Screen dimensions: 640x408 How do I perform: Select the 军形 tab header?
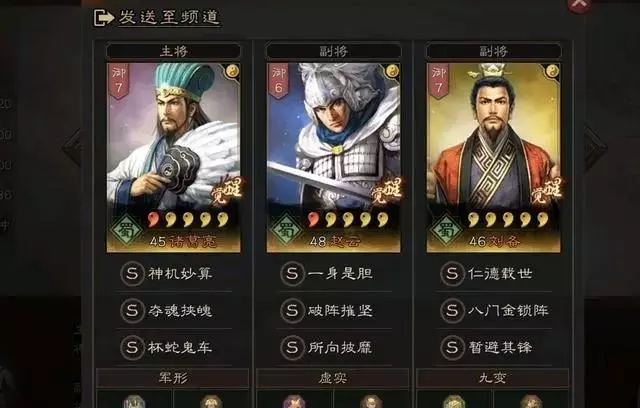[173, 378]
